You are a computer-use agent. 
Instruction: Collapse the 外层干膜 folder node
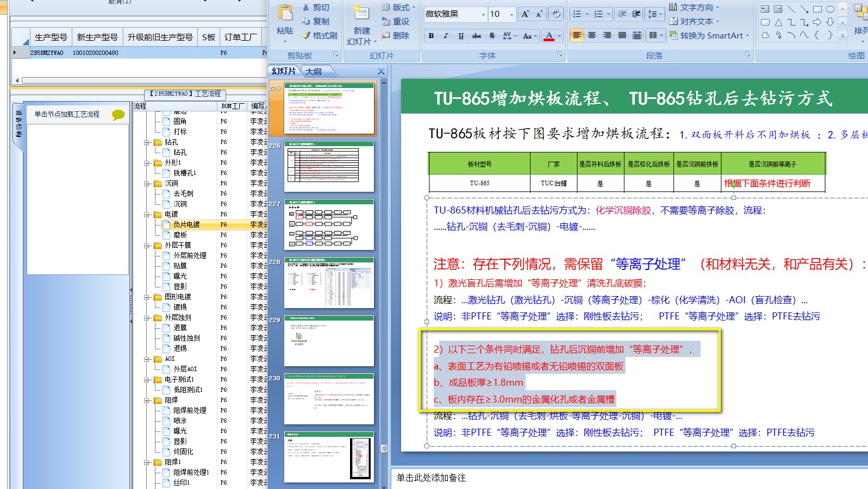[147, 246]
